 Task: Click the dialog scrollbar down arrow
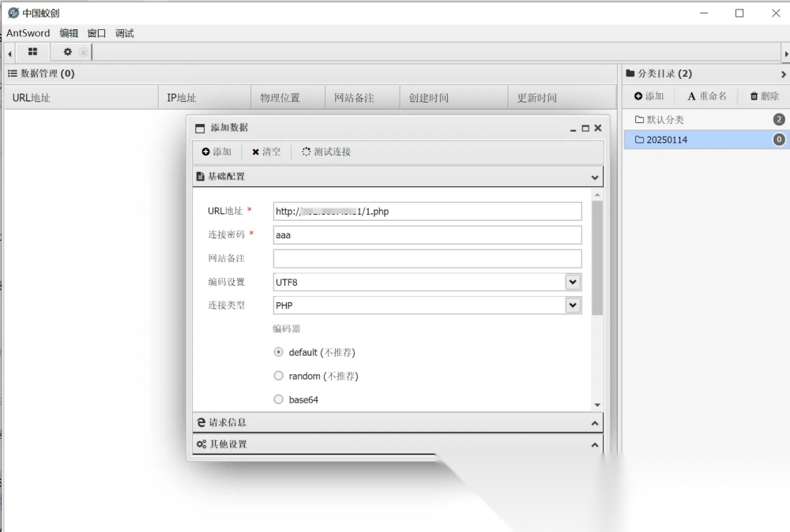(597, 405)
